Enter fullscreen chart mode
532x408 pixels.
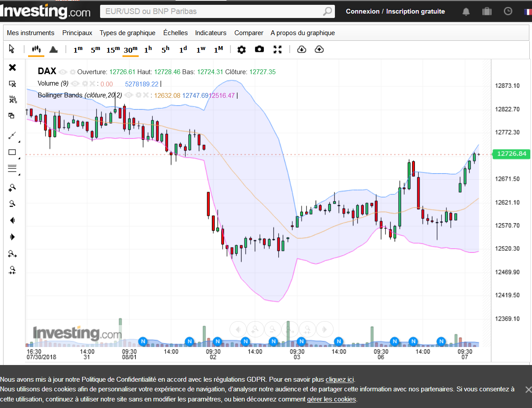(277, 49)
